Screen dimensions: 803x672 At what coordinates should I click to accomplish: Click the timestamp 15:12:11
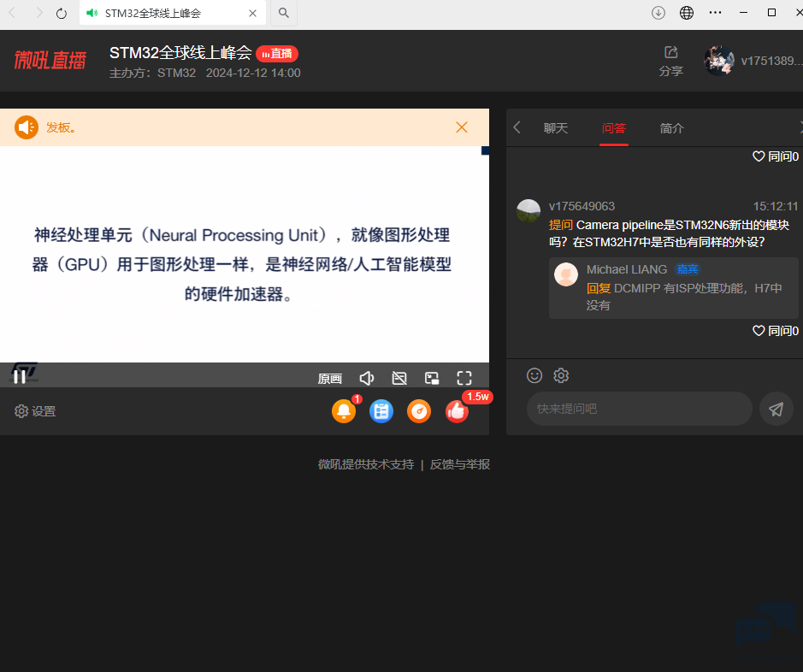776,206
